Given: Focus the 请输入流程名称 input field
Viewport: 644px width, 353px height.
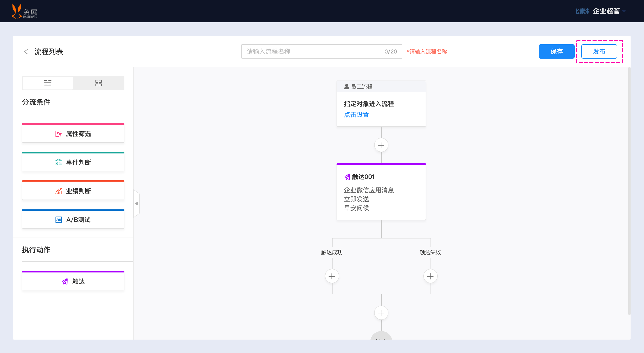Looking at the screenshot, I should 322,51.
